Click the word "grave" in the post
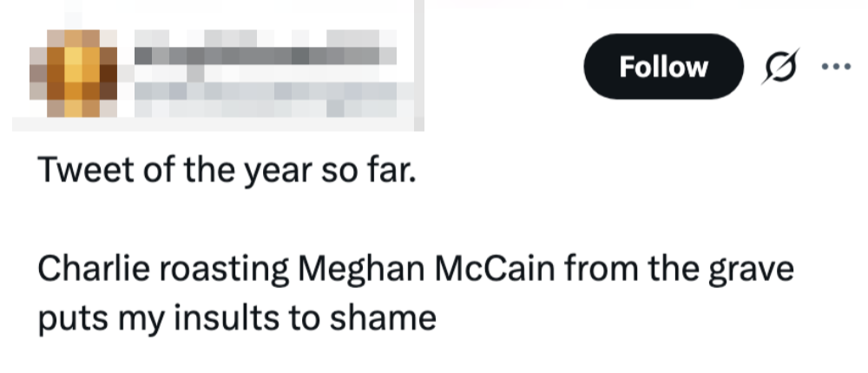Viewport: 868px width, 373px height. pos(752,271)
